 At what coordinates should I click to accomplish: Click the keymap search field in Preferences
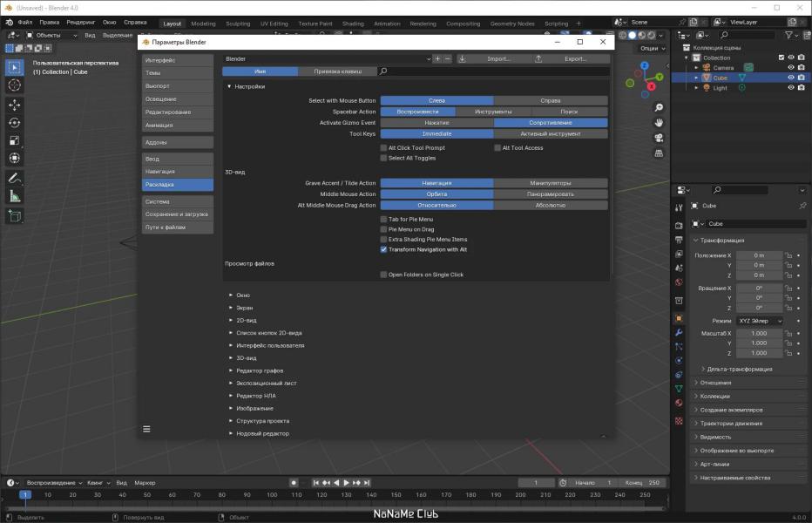(x=494, y=71)
